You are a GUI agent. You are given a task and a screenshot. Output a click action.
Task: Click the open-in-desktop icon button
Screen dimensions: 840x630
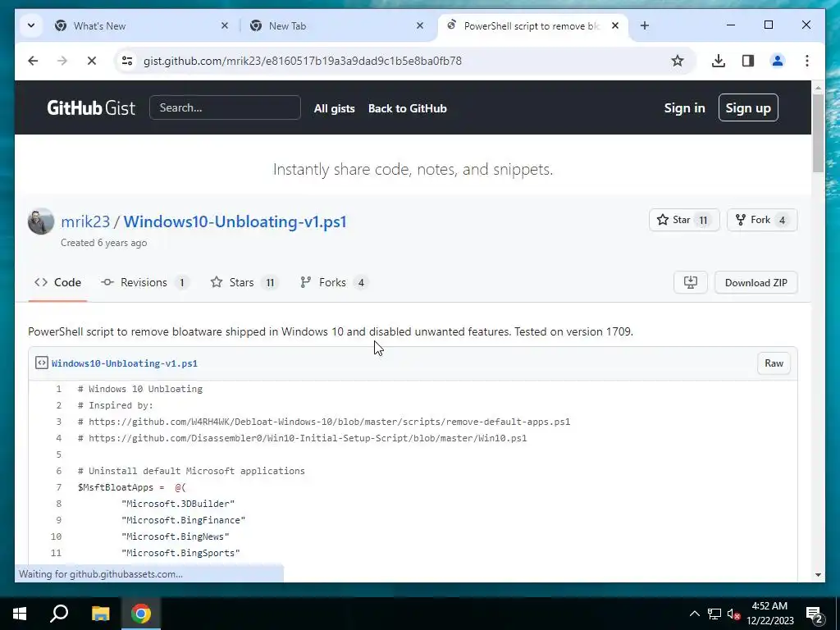click(x=691, y=282)
